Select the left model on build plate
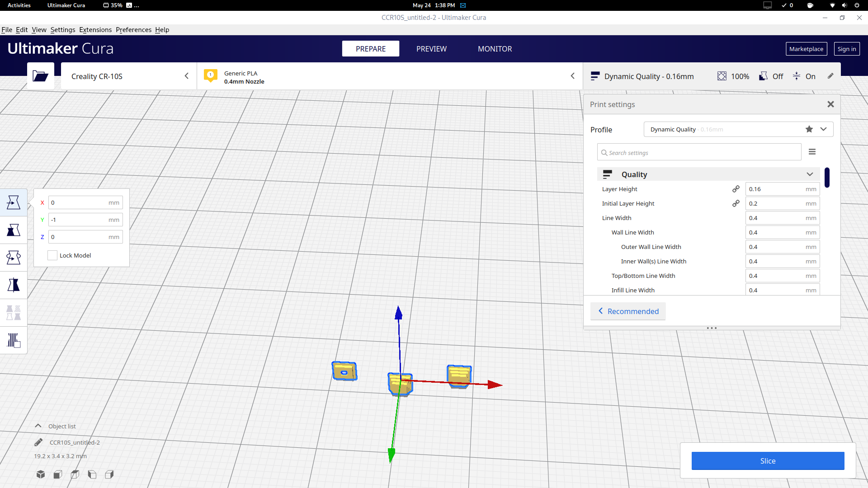This screenshot has height=488, width=868. coord(344,371)
